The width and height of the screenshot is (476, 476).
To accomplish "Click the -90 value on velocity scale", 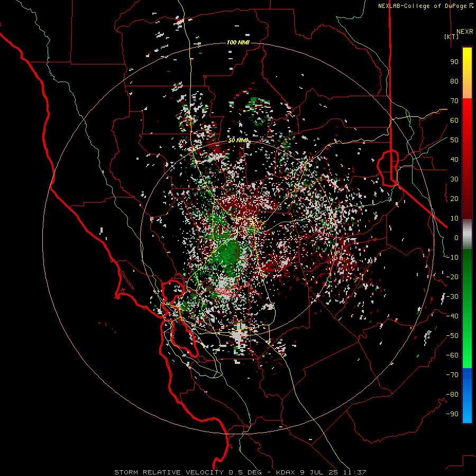I will point(452,414).
